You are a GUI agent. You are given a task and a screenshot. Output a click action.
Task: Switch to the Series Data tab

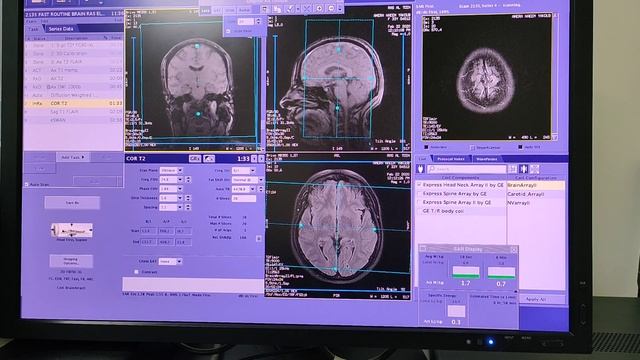point(60,29)
